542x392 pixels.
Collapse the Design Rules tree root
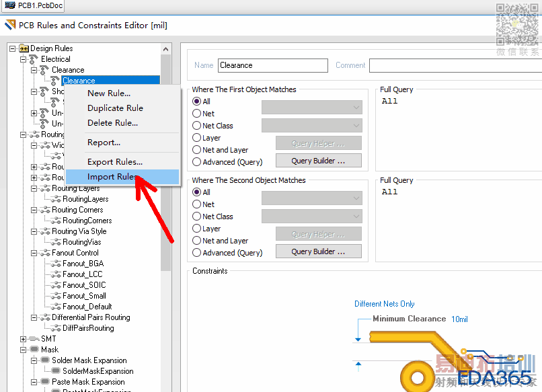13,48
